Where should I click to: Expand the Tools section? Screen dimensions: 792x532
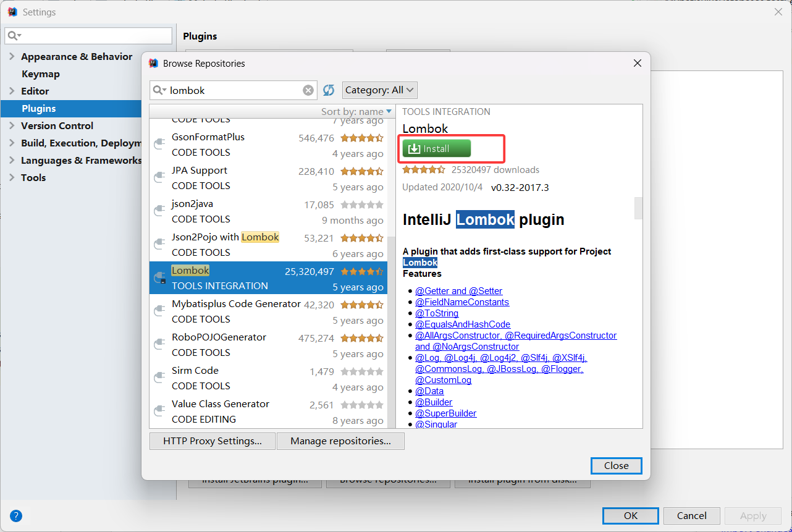coord(12,177)
